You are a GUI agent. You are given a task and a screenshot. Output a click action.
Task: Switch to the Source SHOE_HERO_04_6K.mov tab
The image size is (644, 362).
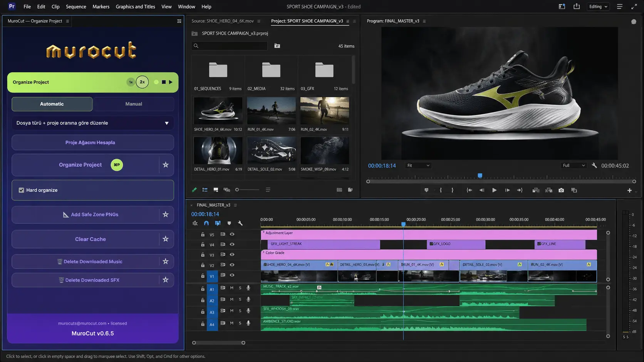[223, 21]
